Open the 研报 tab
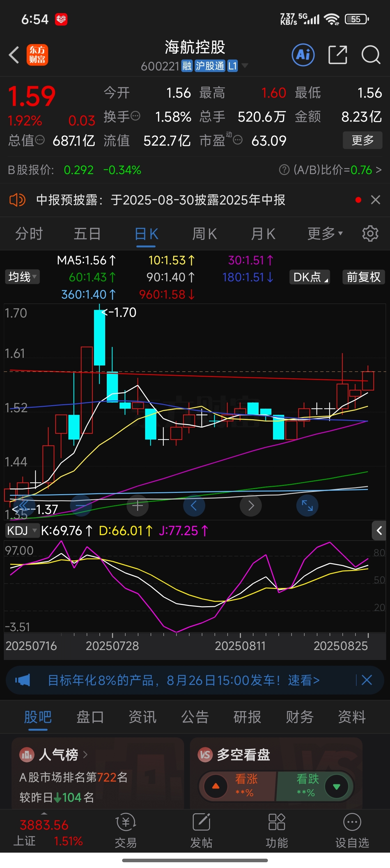 tap(247, 717)
